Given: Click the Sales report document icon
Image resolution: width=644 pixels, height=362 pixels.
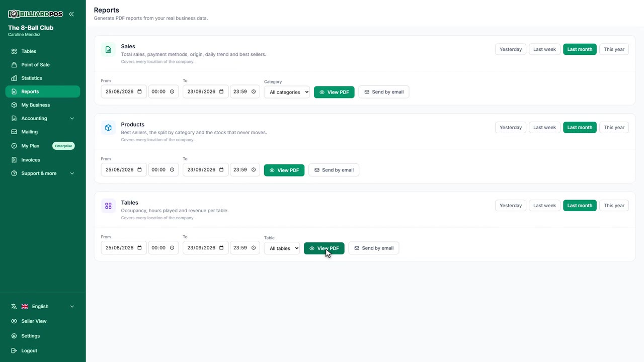Looking at the screenshot, I should (x=108, y=50).
